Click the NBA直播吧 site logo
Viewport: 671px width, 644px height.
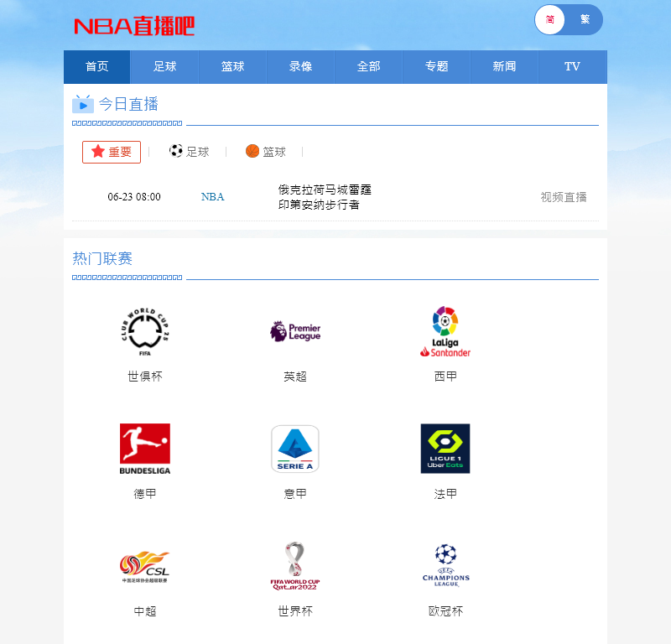(x=134, y=26)
